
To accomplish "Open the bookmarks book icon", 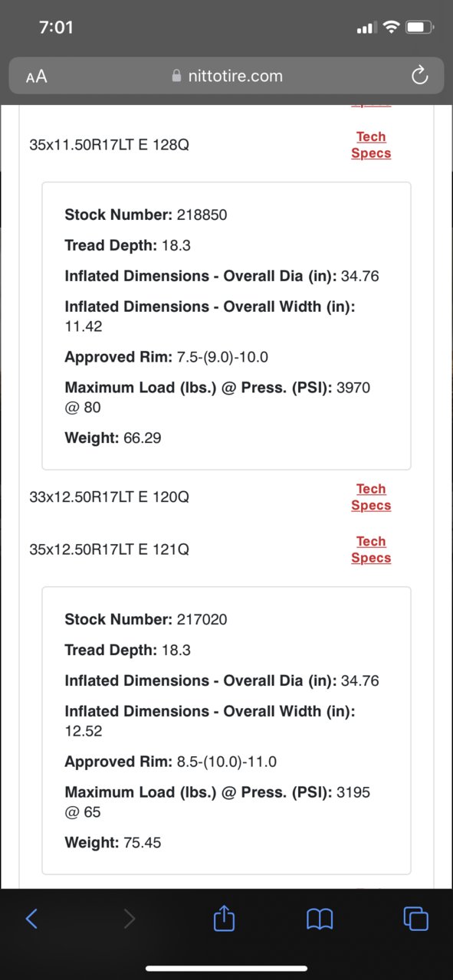I will coord(320,919).
